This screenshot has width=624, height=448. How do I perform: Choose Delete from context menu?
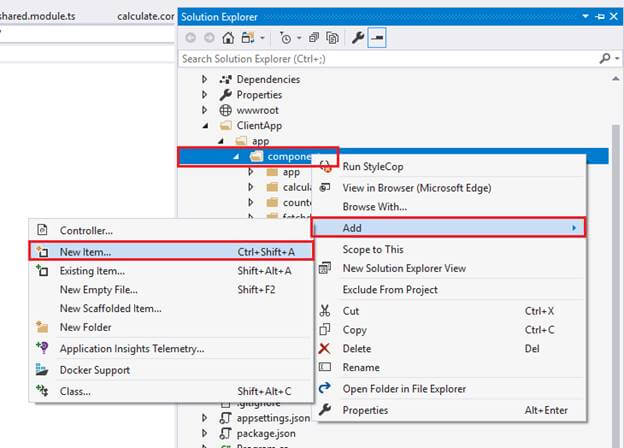coord(449,349)
